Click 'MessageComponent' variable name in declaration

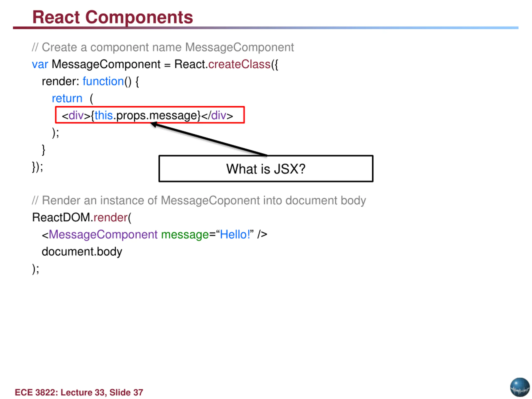106,64
